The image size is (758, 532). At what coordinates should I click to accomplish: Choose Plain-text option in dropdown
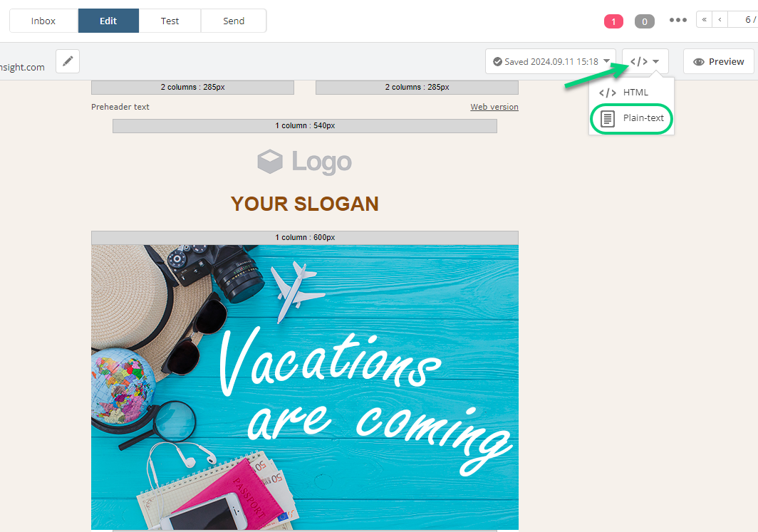click(x=631, y=118)
